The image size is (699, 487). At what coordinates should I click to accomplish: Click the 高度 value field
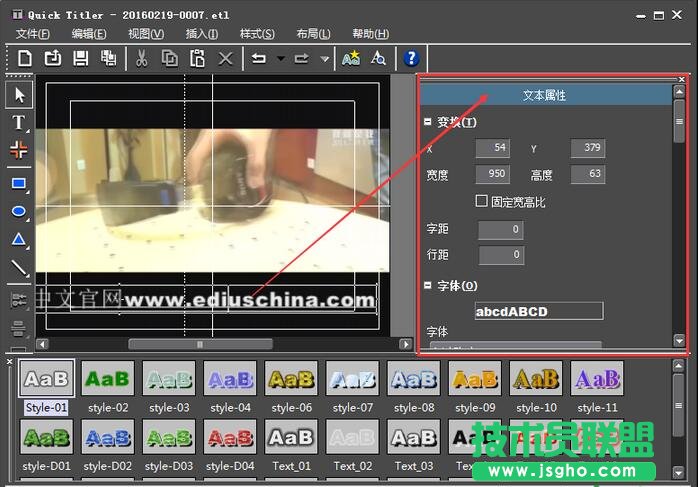pos(588,174)
